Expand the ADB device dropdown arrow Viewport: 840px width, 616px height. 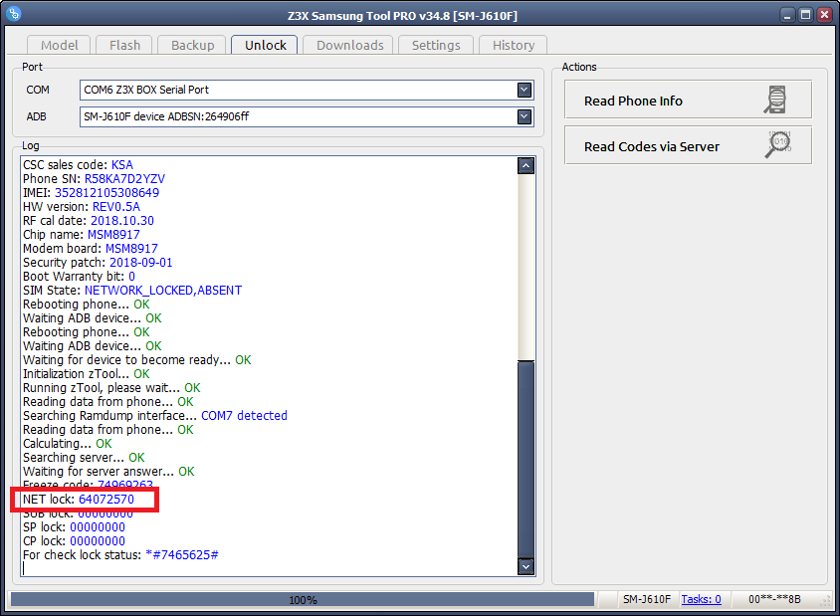point(525,116)
